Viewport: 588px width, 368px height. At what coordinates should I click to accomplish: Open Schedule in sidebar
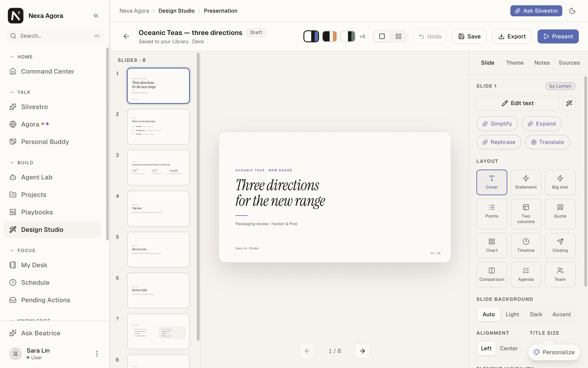tap(52, 283)
